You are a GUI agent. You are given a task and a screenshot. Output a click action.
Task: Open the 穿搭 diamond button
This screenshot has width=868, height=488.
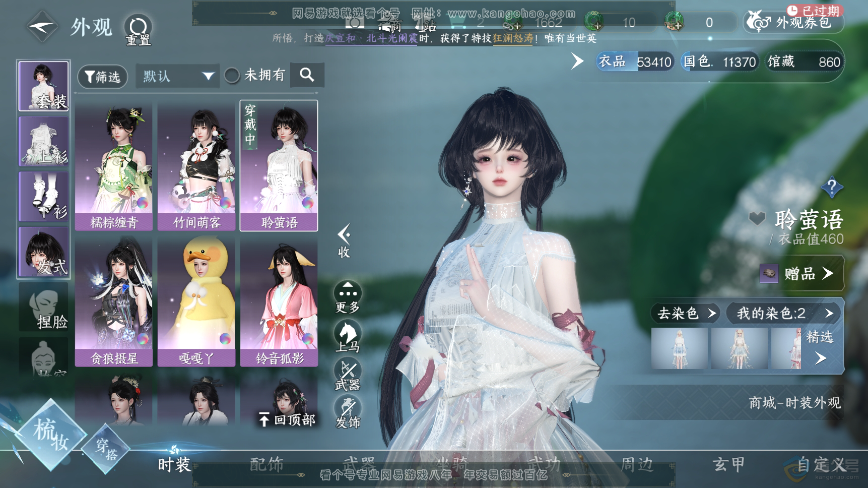click(x=107, y=449)
